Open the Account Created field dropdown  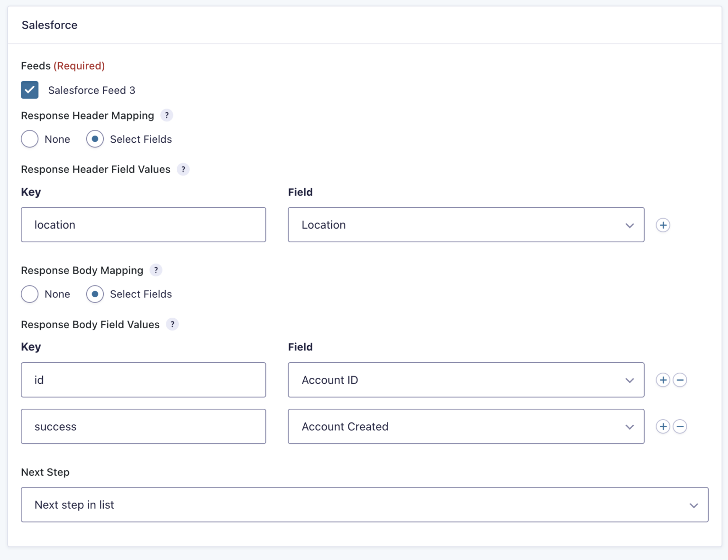coord(629,426)
